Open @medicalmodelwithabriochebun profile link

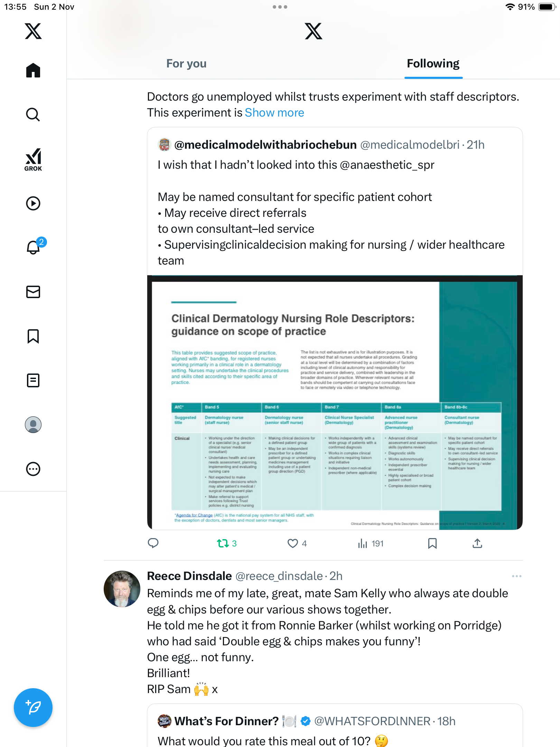tap(265, 145)
